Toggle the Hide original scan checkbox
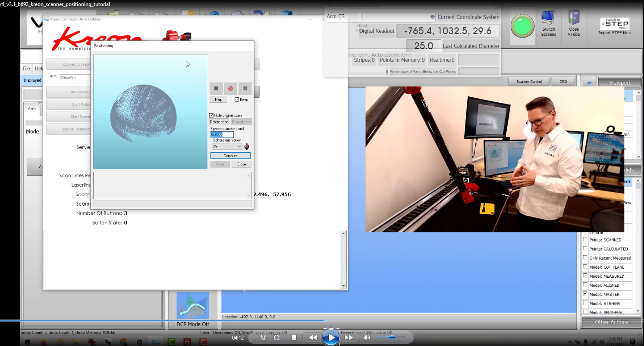 (x=211, y=115)
